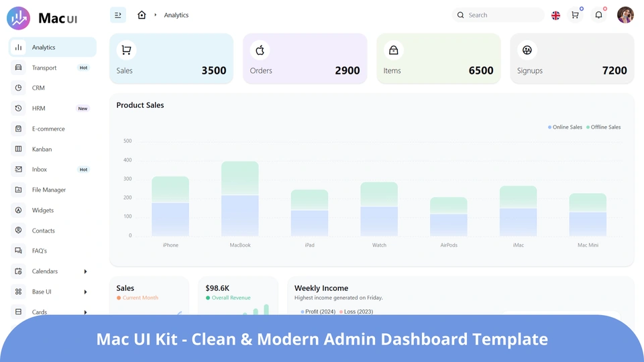Image resolution: width=644 pixels, height=362 pixels.
Task: Click the Analytics bar chart sidebar icon
Action: pyautogui.click(x=19, y=47)
